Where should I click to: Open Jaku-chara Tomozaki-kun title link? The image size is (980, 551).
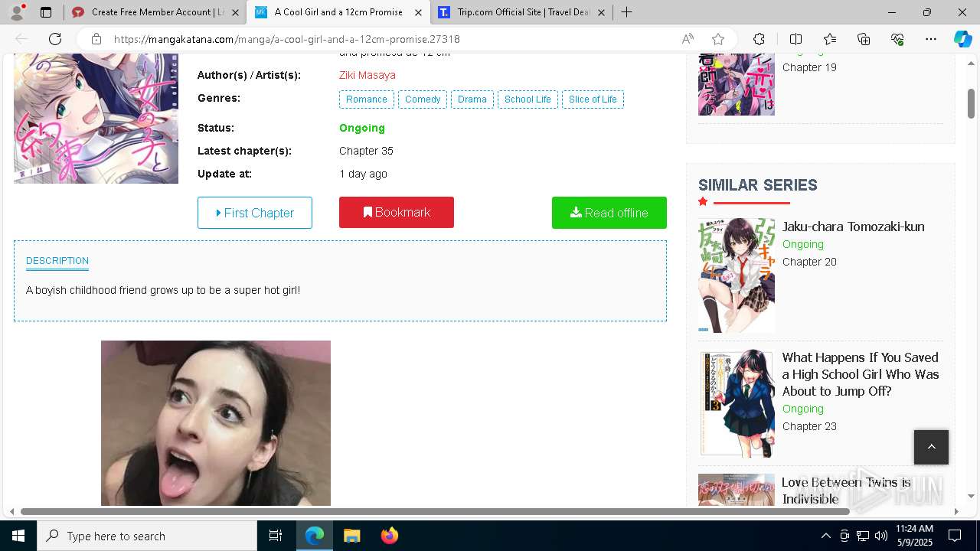pos(853,227)
